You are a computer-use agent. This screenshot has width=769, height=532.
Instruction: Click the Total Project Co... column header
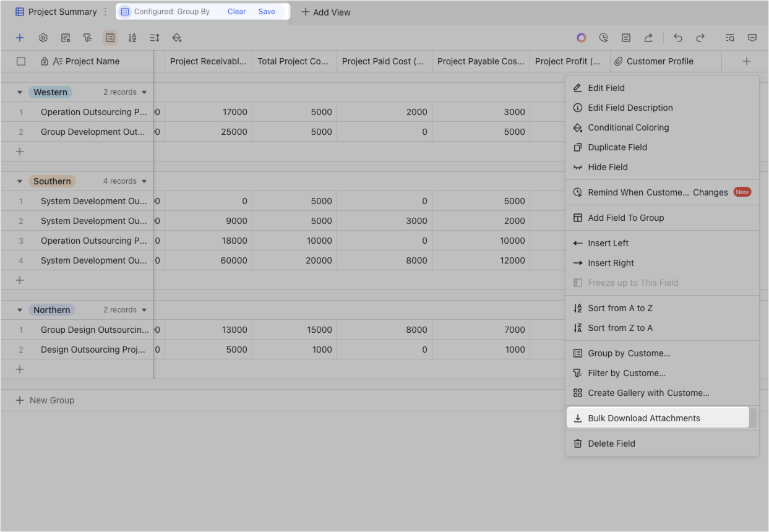click(294, 61)
